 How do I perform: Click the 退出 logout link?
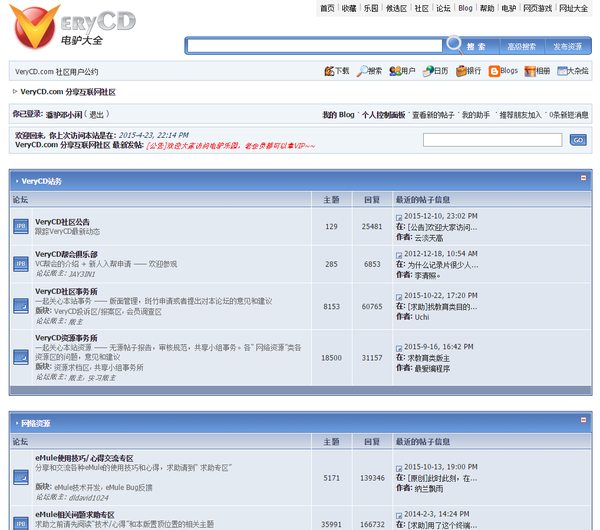point(96,114)
